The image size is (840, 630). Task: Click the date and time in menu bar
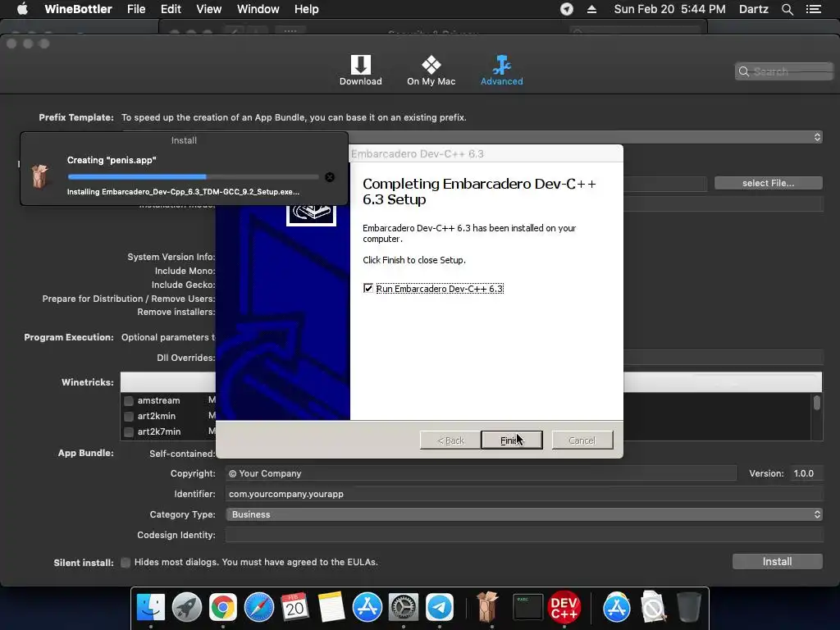click(x=669, y=9)
